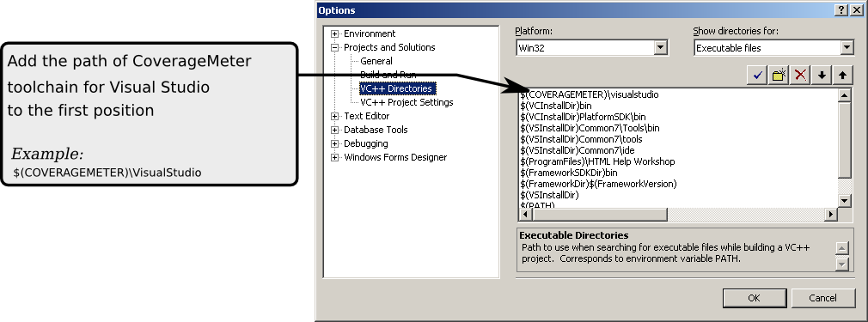Select the $(VSInstallDir)Common7\ide entry
The height and width of the screenshot is (322, 868).
[x=578, y=150]
